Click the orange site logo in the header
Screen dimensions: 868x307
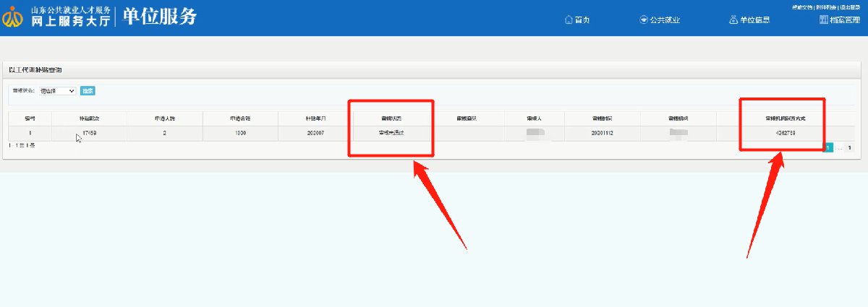pyautogui.click(x=12, y=18)
